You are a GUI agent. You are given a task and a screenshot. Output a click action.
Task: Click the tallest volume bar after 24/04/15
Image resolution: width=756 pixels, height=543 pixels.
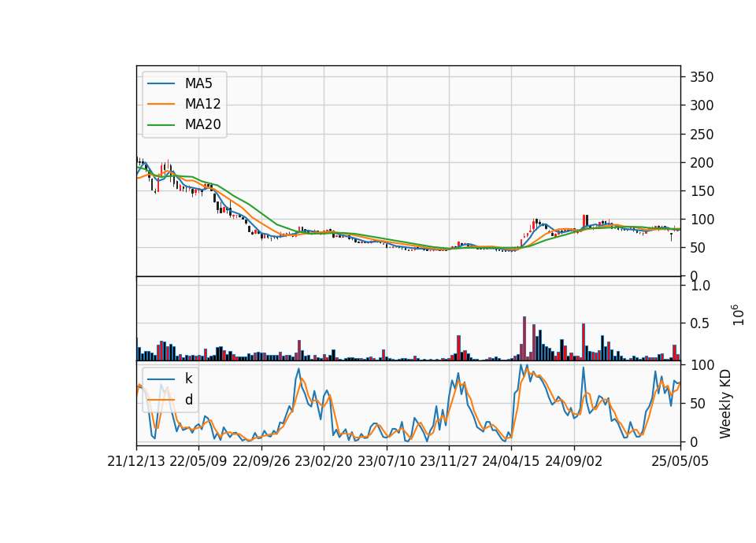tap(524, 338)
